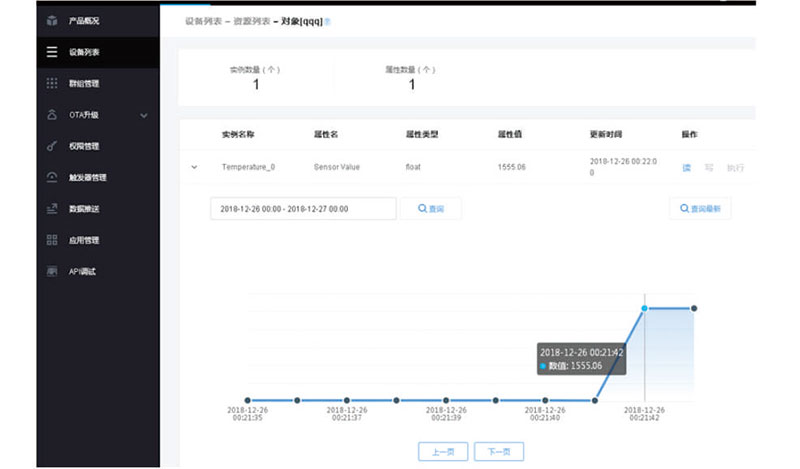Image resolution: width=800 pixels, height=469 pixels.
Task: Click the 属性名 column header
Action: [326, 134]
